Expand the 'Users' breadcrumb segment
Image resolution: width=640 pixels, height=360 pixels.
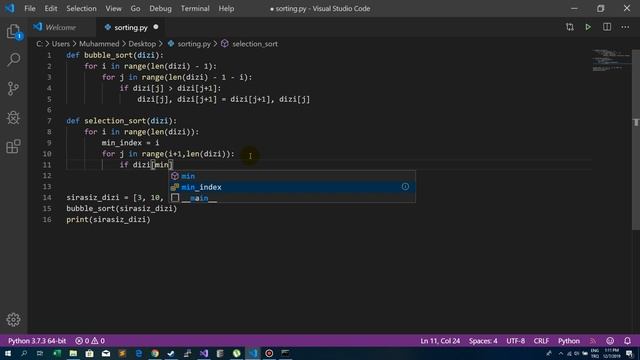pyautogui.click(x=60, y=44)
